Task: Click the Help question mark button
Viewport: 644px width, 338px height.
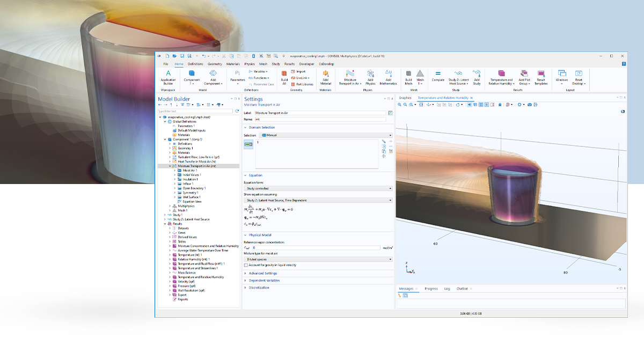Action: coord(623,63)
